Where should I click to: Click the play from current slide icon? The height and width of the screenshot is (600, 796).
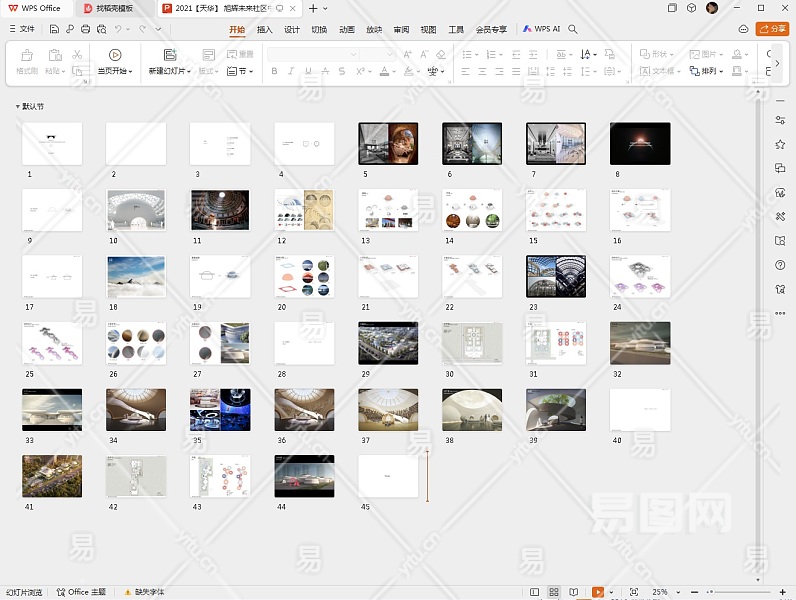[115, 55]
